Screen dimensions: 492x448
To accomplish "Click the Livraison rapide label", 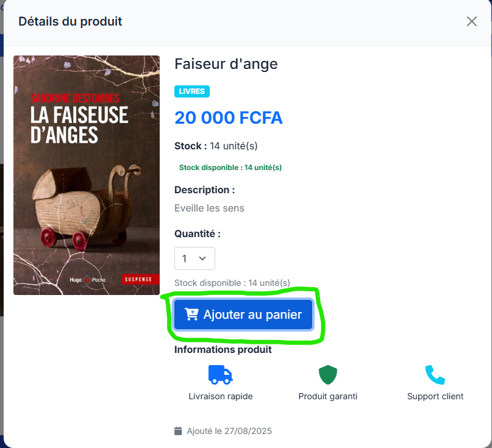I will pos(221,396).
